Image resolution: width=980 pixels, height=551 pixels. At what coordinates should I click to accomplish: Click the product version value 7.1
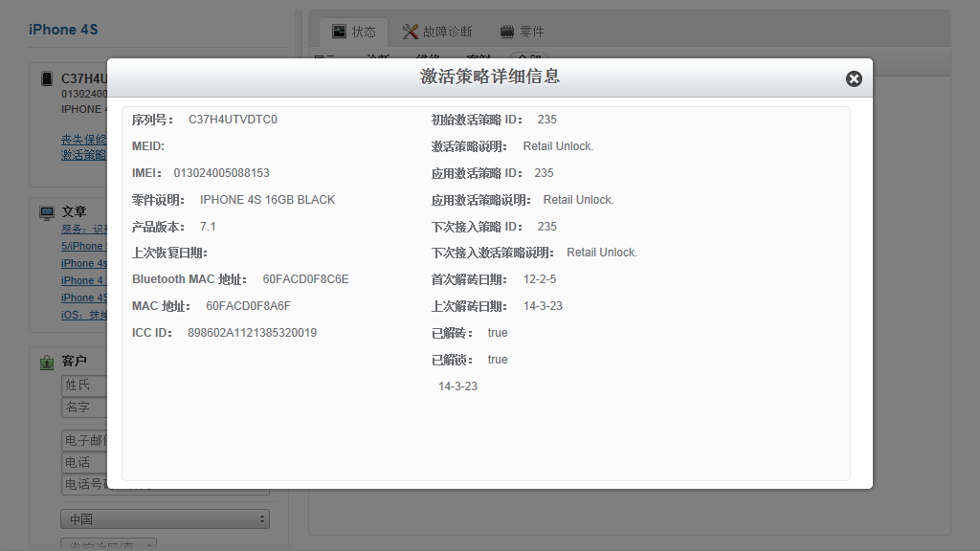point(208,227)
